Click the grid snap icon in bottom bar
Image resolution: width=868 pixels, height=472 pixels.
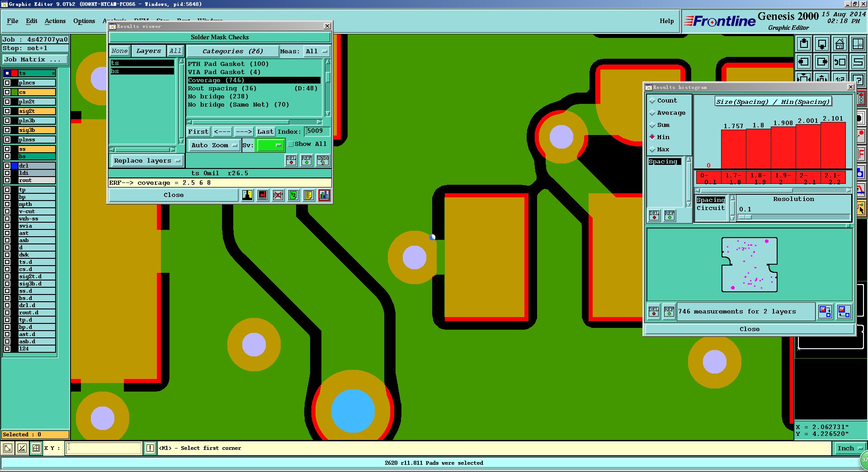[x=36, y=448]
